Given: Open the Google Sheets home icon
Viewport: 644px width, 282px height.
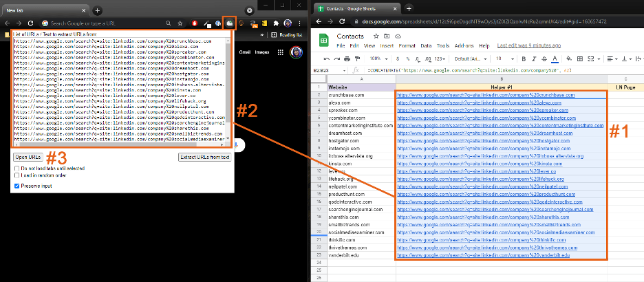Looking at the screenshot, I should [323, 40].
